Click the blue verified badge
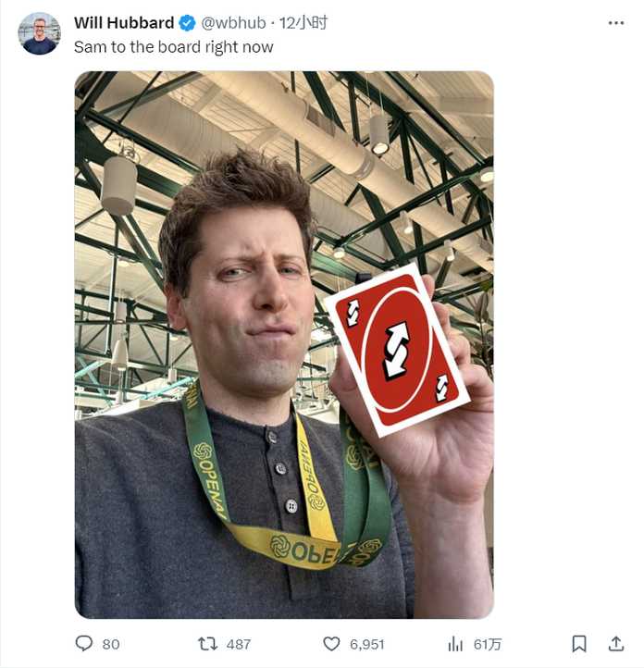The image size is (644, 668). [187, 23]
